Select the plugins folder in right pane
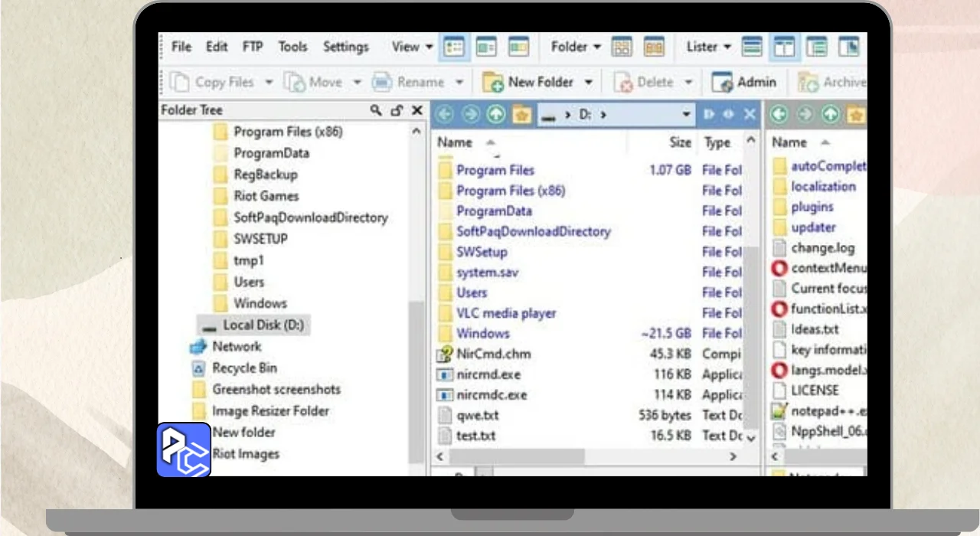 click(x=803, y=207)
